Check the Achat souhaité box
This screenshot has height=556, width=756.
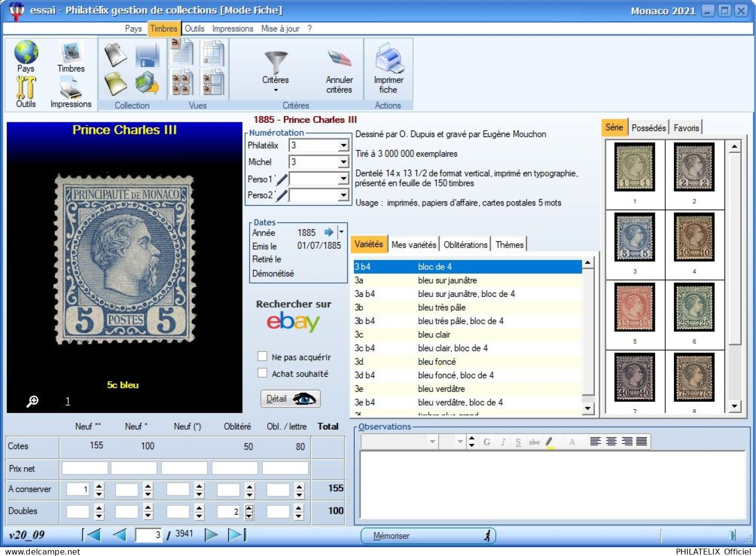[263, 373]
